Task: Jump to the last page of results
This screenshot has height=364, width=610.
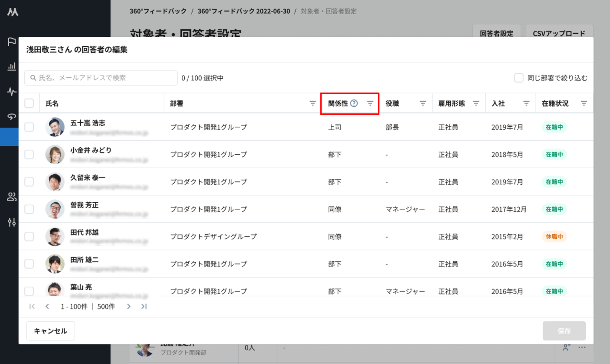Action: tap(144, 306)
